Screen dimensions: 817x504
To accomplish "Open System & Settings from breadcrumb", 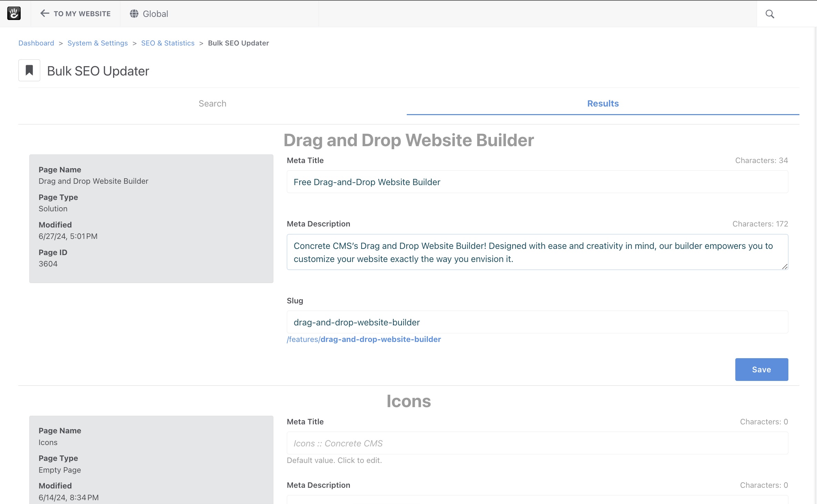I will 98,43.
